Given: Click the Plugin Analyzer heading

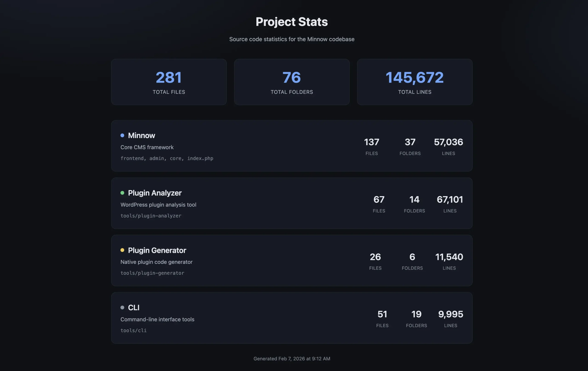Looking at the screenshot, I should (155, 193).
